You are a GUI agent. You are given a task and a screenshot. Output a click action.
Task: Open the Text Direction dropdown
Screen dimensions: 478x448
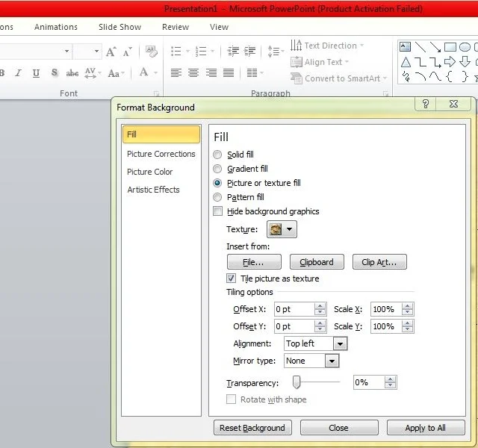pyautogui.click(x=327, y=46)
